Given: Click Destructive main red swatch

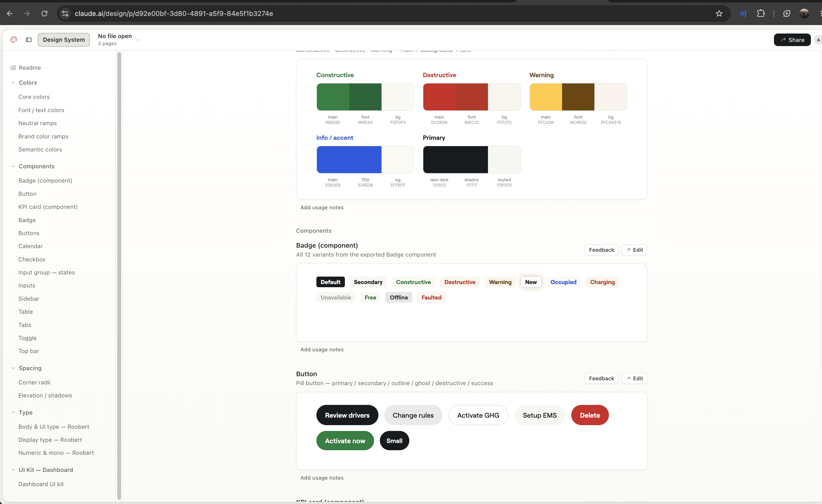Looking at the screenshot, I should coord(439,97).
